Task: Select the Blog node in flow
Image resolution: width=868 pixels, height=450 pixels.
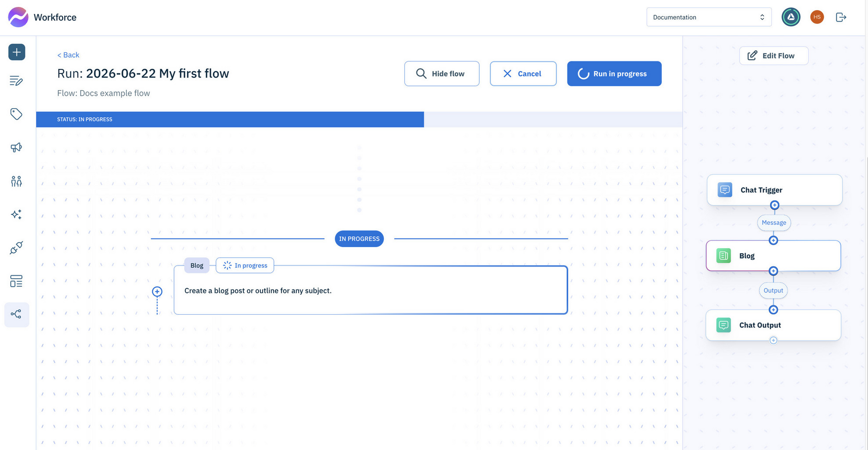Action: 773,255
